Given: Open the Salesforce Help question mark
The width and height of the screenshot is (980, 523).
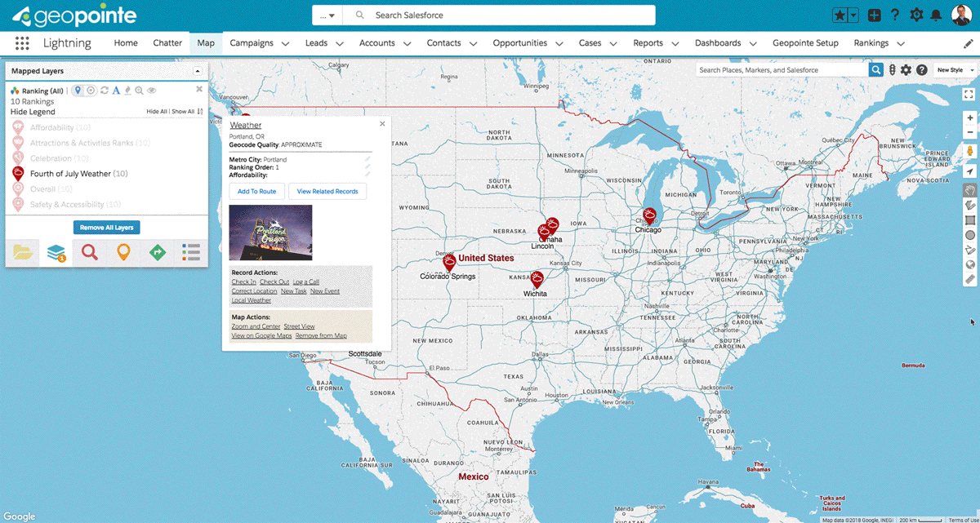Looking at the screenshot, I should [895, 15].
